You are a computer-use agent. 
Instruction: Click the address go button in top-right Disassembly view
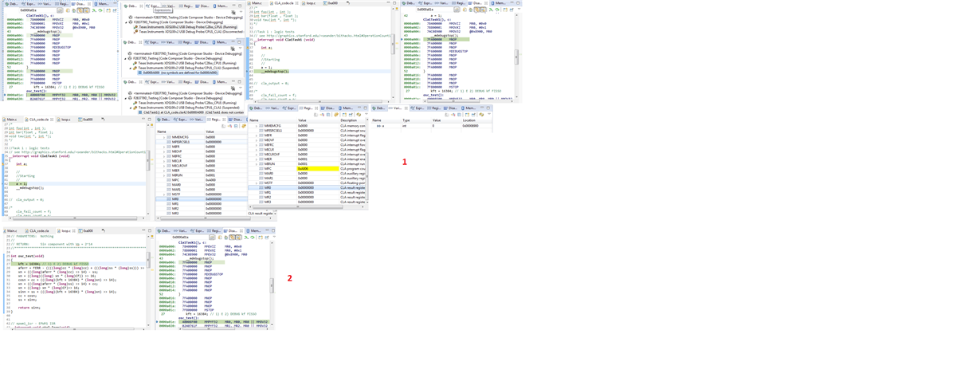click(x=457, y=10)
